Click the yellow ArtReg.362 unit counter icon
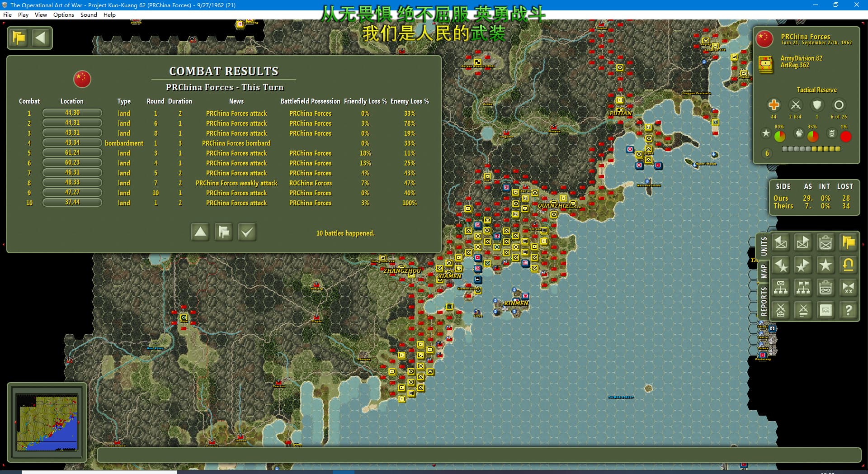Screen dimensions: 868x474 point(765,64)
